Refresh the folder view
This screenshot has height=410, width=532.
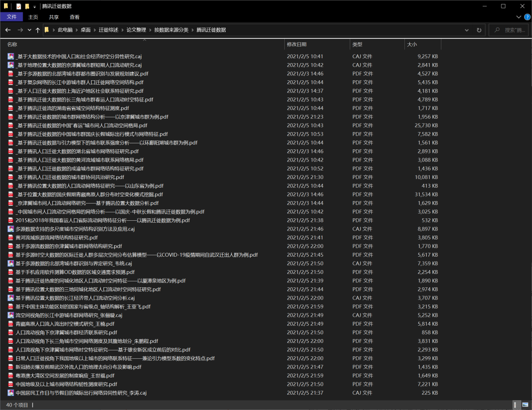(x=479, y=30)
